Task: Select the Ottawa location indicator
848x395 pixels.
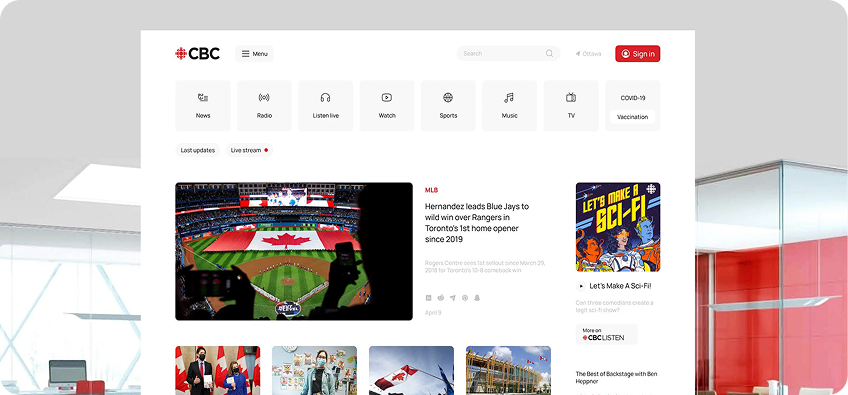Action: [588, 54]
